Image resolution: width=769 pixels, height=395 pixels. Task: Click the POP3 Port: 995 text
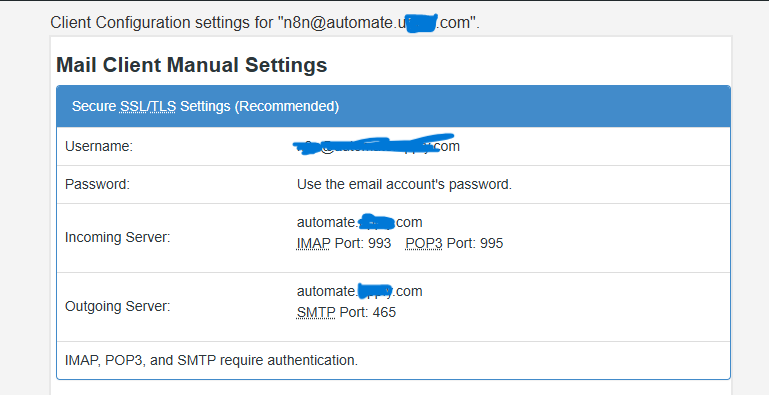[454, 243]
